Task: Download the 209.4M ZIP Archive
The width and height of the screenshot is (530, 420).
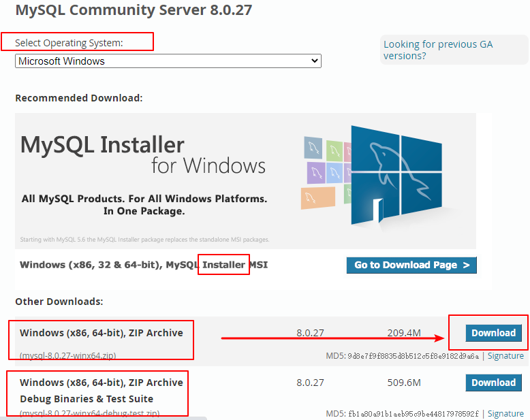Action: (493, 333)
